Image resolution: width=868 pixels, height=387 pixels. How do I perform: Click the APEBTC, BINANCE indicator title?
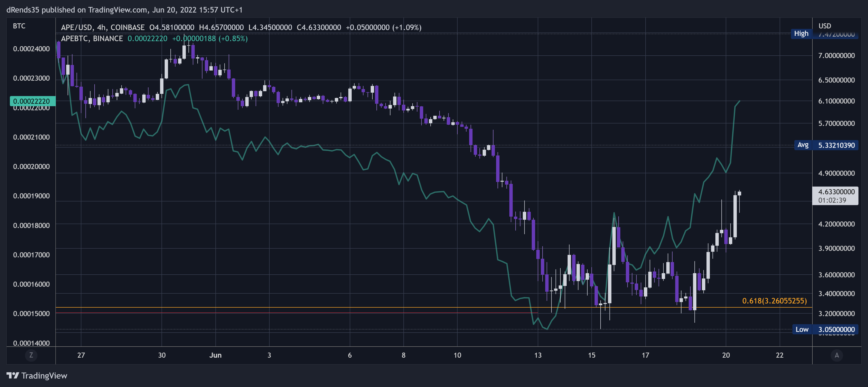pos(92,39)
